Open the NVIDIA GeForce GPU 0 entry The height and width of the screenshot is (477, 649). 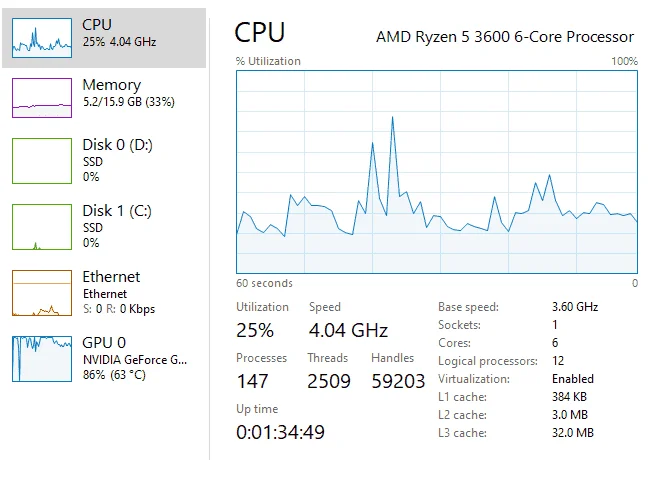(104, 359)
